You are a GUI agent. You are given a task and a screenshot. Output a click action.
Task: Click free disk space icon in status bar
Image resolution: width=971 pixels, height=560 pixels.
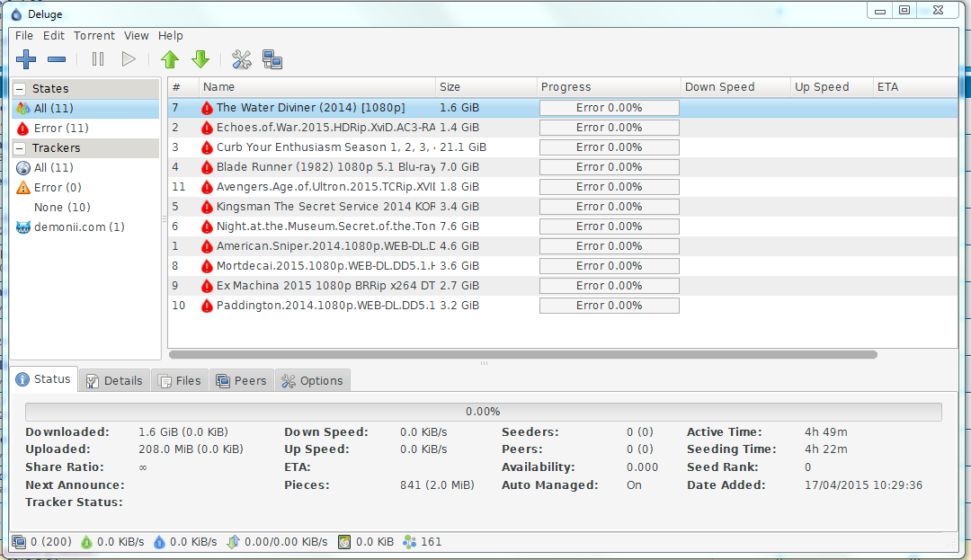344,542
